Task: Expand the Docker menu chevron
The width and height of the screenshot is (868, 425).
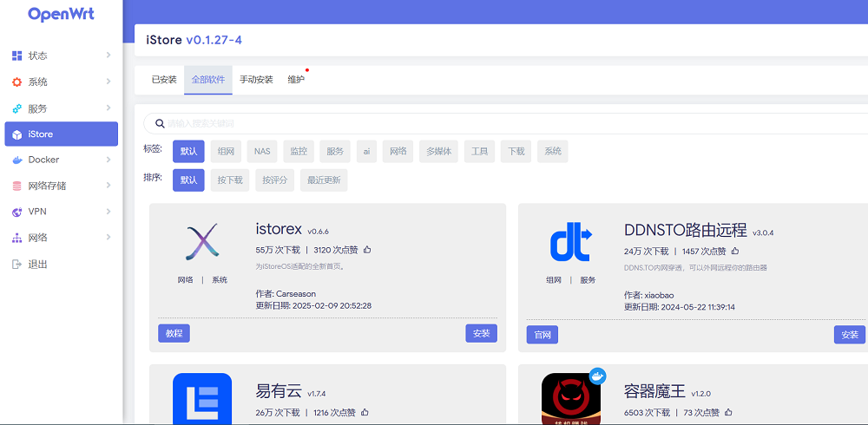Action: (108, 160)
